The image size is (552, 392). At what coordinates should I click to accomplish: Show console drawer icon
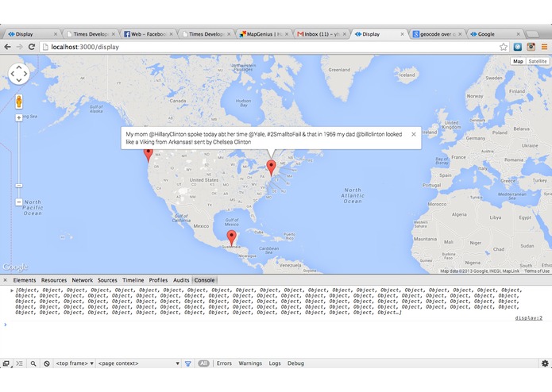click(x=20, y=363)
